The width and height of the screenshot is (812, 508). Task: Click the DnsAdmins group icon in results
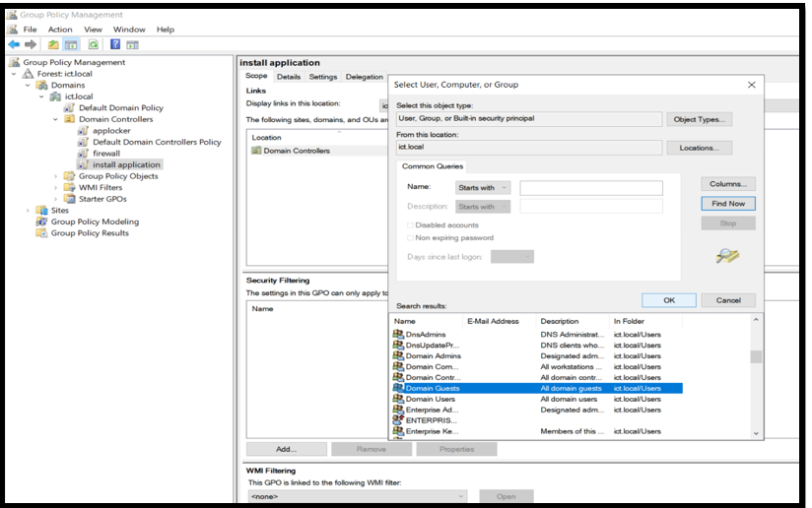398,334
